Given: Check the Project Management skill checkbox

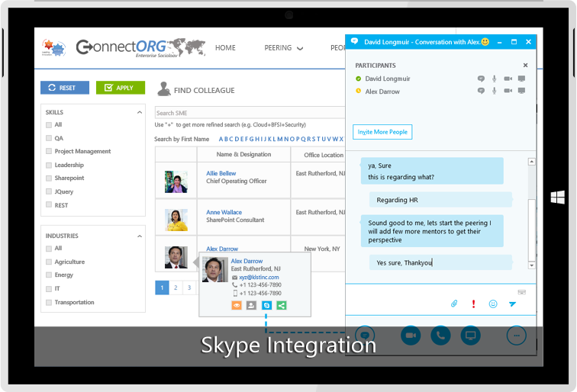Looking at the screenshot, I should [49, 151].
